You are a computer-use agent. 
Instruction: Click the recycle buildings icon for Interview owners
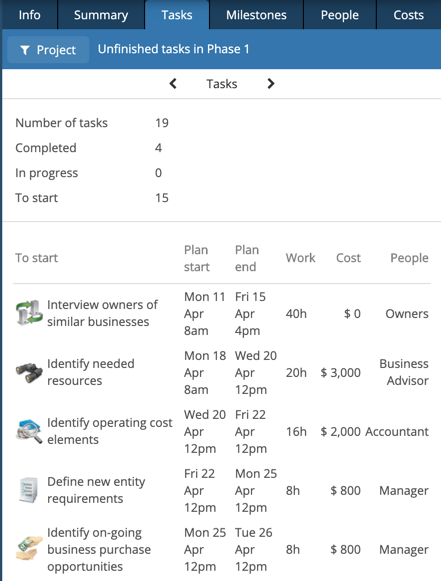[29, 313]
